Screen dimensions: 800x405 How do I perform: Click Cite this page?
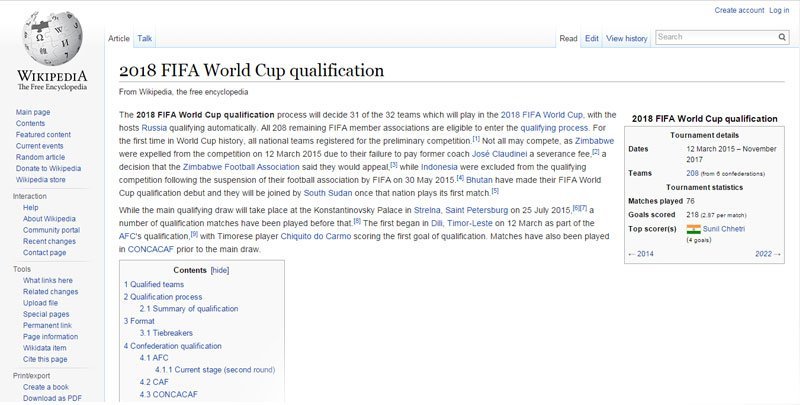click(45, 359)
